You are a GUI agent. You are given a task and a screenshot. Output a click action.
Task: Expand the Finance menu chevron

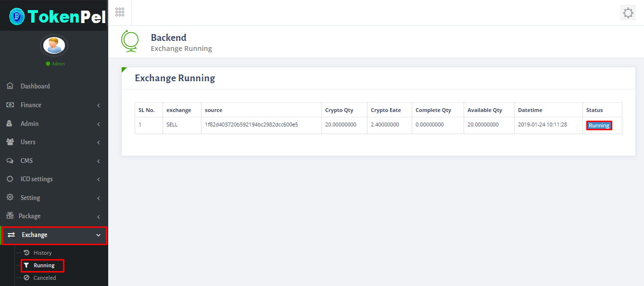coord(99,105)
